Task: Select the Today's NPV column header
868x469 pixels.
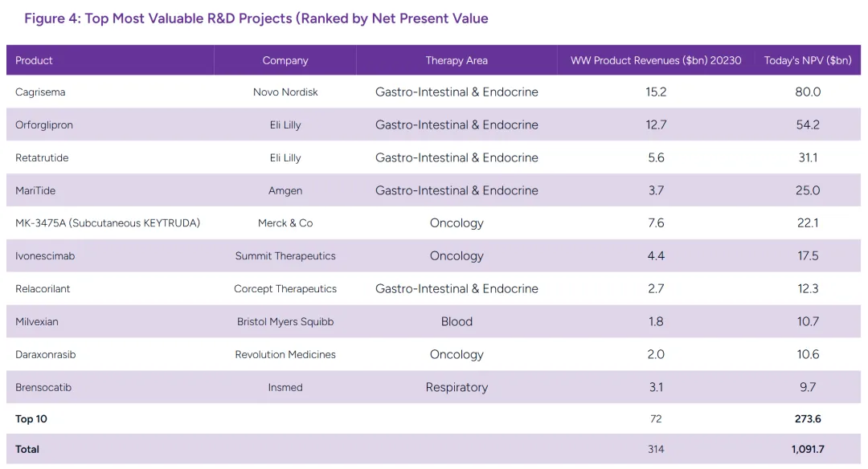Action: 808,60
